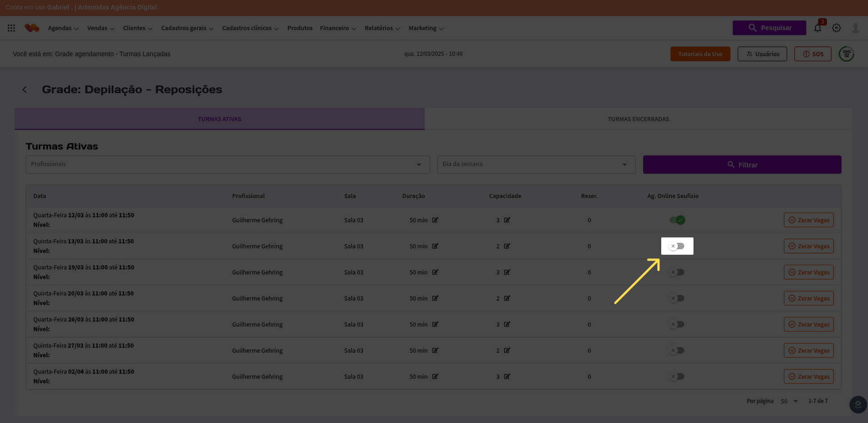Open notifications bell icon
The height and width of the screenshot is (423, 868).
818,28
